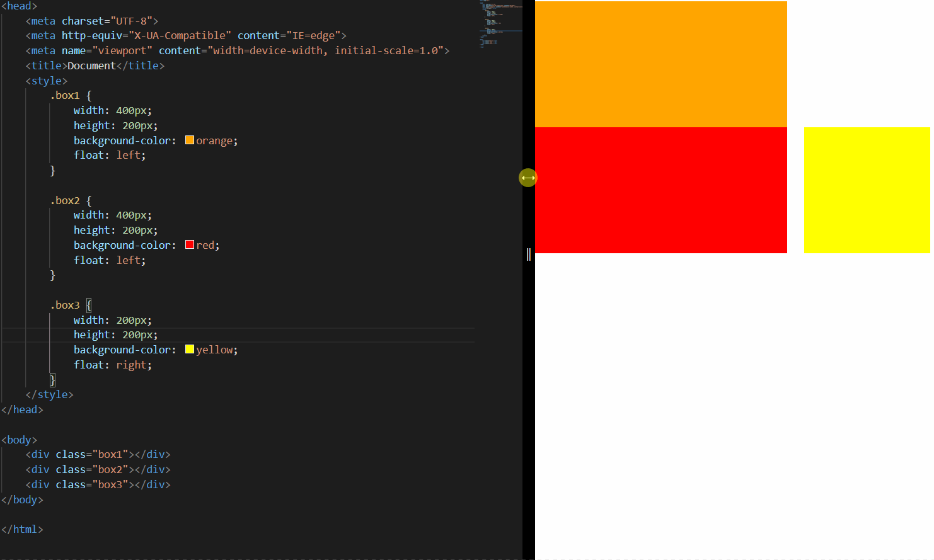Click the yellow color swatch in the .box3 rule
934x560 pixels.
tap(190, 348)
